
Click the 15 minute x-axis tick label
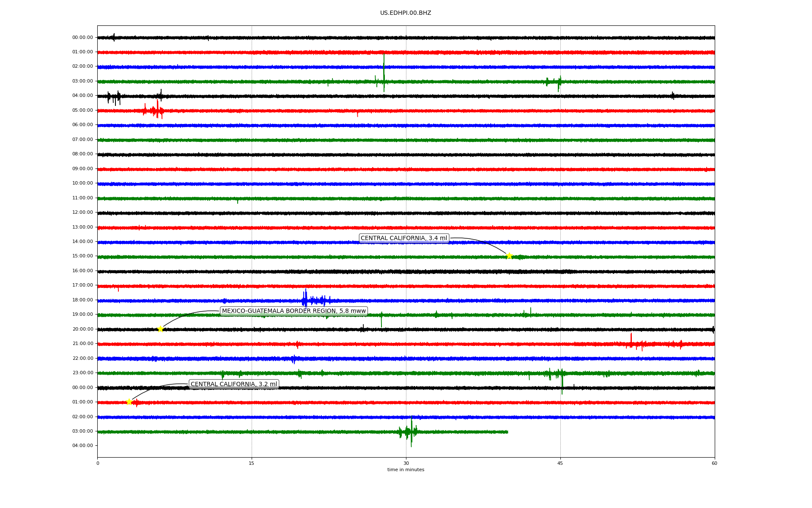(x=252, y=464)
